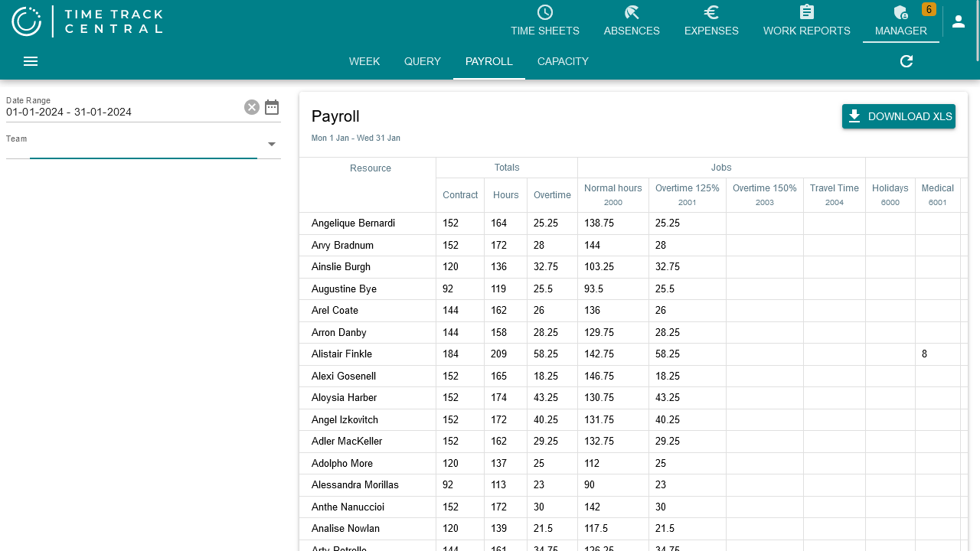Screen dimensions: 980x551
Task: Refresh the page with the reload icon
Action: [906, 61]
